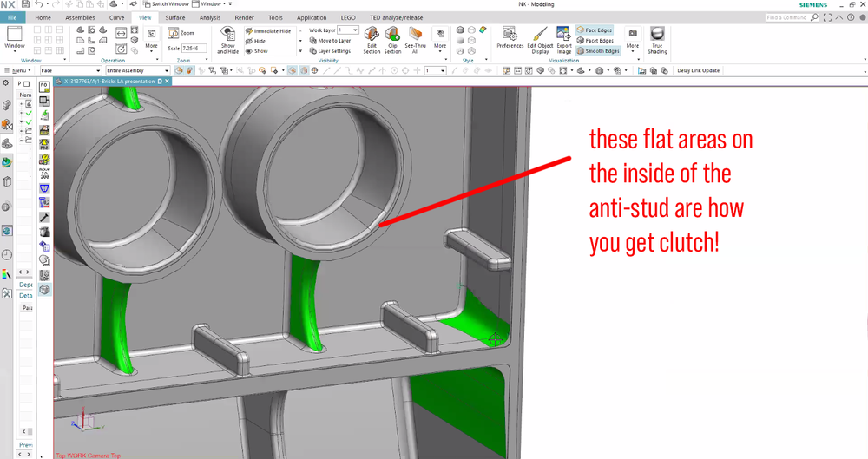Switch to the Home ribbon tab
868x459 pixels.
pos(43,17)
